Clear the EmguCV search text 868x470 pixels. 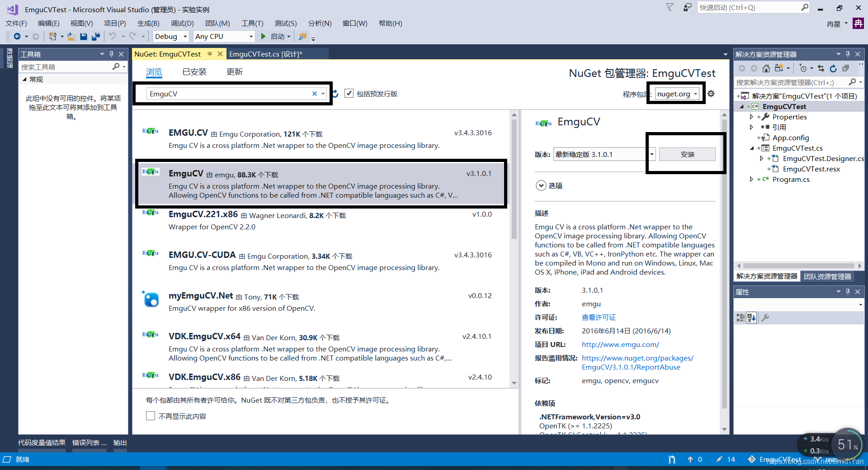[x=315, y=94]
